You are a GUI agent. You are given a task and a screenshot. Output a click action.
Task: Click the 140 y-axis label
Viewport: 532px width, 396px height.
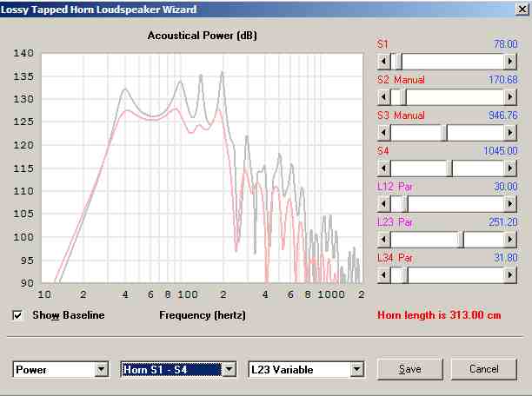click(x=23, y=53)
